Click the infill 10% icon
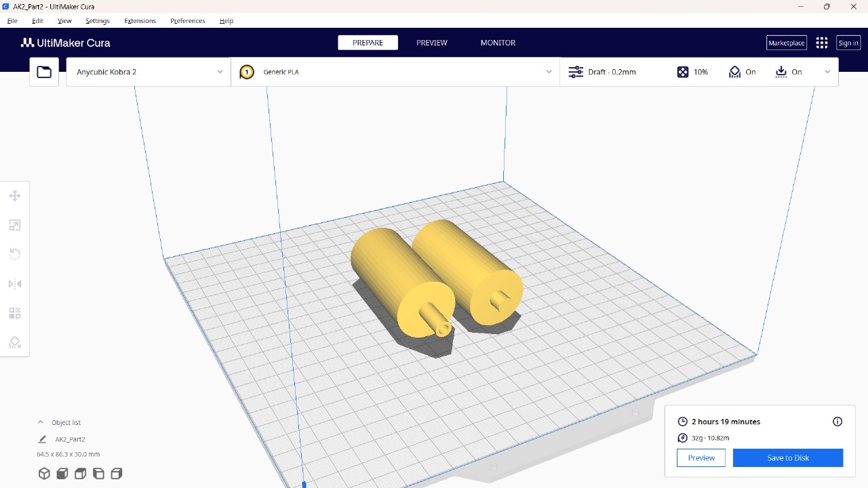The height and width of the screenshot is (488, 868). (683, 72)
